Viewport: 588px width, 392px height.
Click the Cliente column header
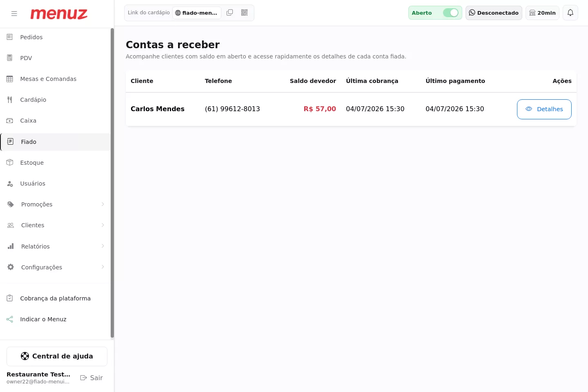[x=142, y=81]
